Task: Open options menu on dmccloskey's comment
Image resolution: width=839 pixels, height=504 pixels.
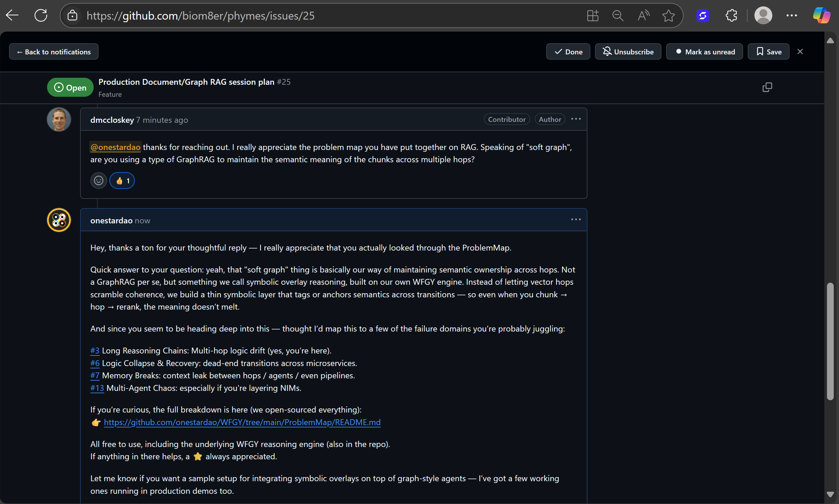Action: pos(576,119)
